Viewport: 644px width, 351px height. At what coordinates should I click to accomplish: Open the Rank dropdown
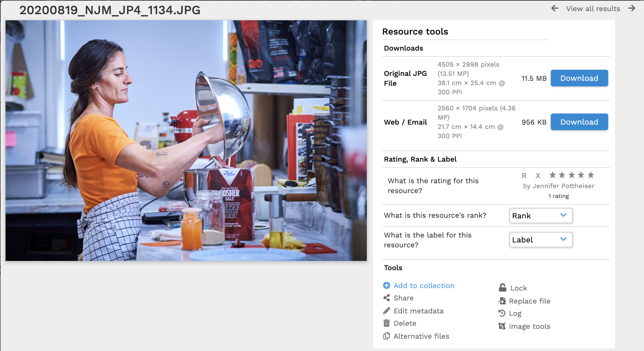point(541,216)
